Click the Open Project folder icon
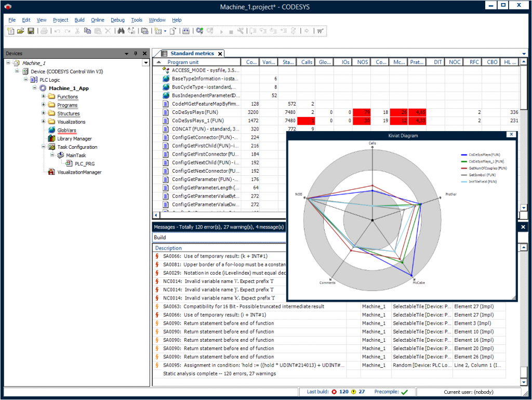This screenshot has height=400, width=532. click(x=21, y=31)
